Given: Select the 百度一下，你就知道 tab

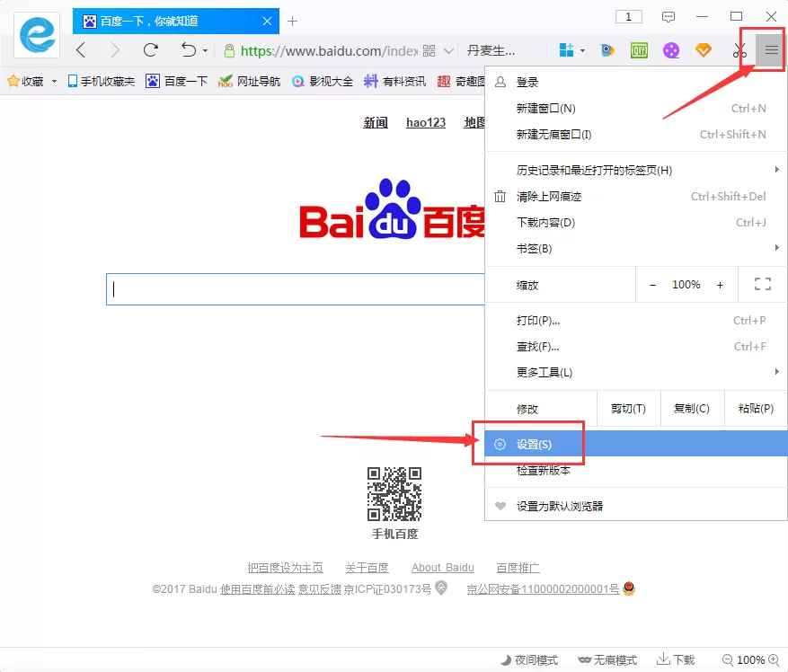Looking at the screenshot, I should [x=175, y=21].
